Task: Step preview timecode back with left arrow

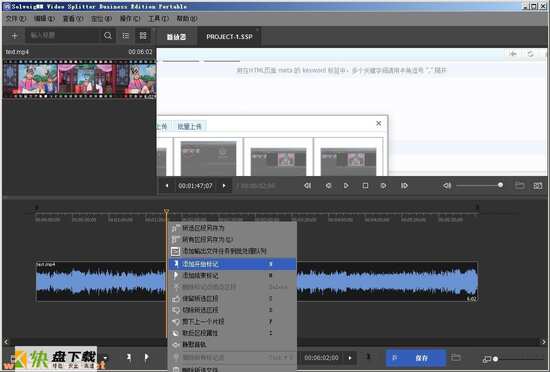Action: click(x=167, y=186)
